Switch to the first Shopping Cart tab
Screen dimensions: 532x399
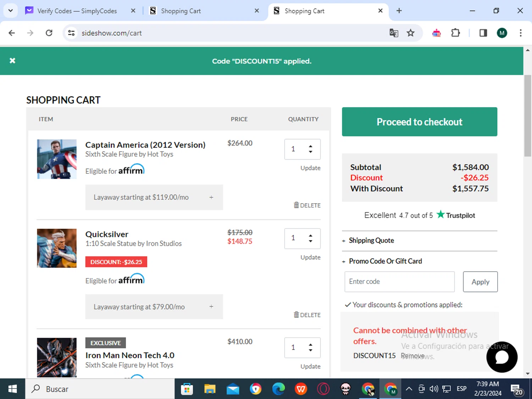(181, 11)
